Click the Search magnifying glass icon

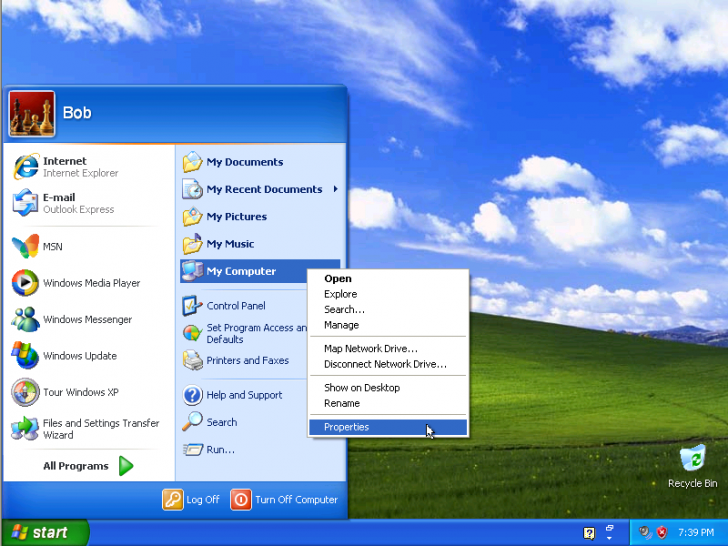pyautogui.click(x=192, y=422)
